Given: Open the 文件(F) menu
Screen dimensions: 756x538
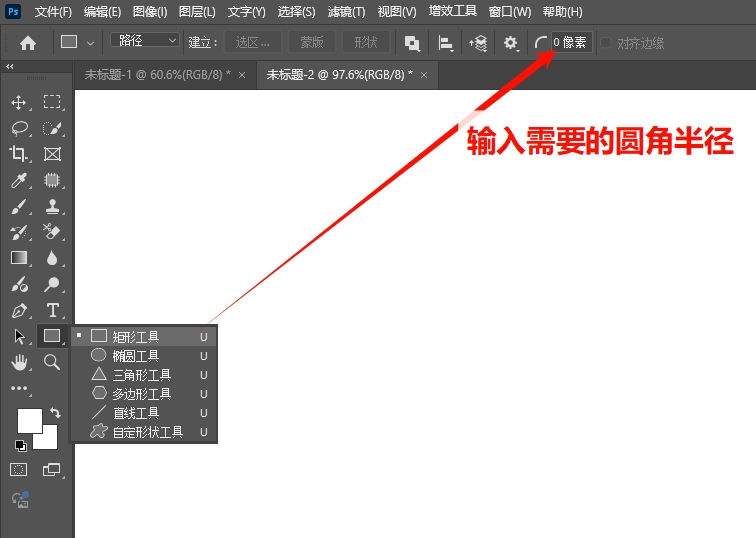Looking at the screenshot, I should click(53, 12).
